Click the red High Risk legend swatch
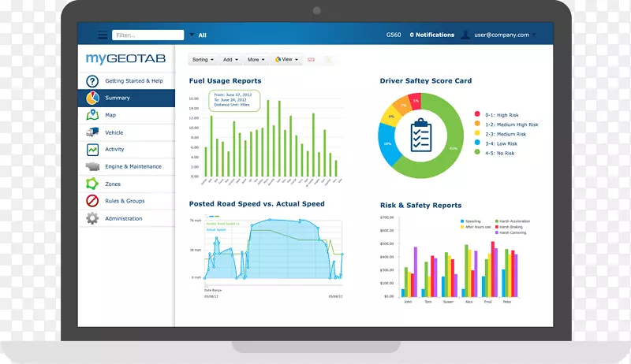Image resolution: width=631 pixels, height=364 pixels. [477, 115]
